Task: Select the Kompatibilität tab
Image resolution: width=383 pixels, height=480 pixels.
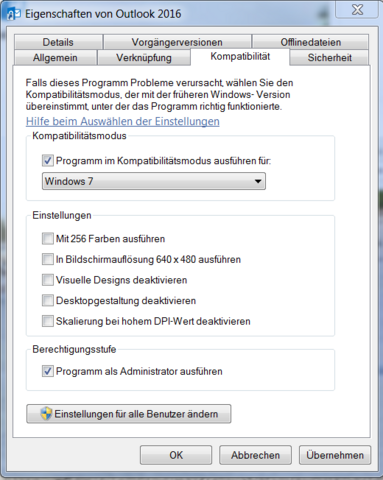Action: pyautogui.click(x=240, y=56)
